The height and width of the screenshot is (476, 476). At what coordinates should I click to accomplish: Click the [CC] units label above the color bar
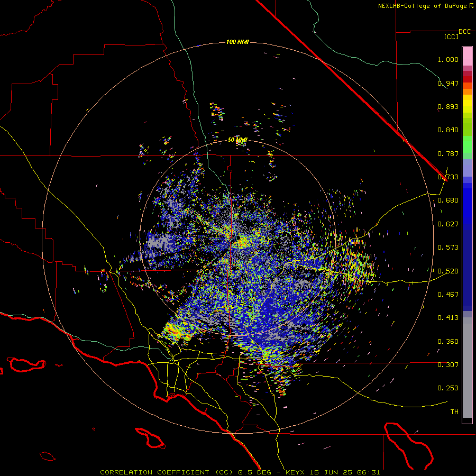451,36
